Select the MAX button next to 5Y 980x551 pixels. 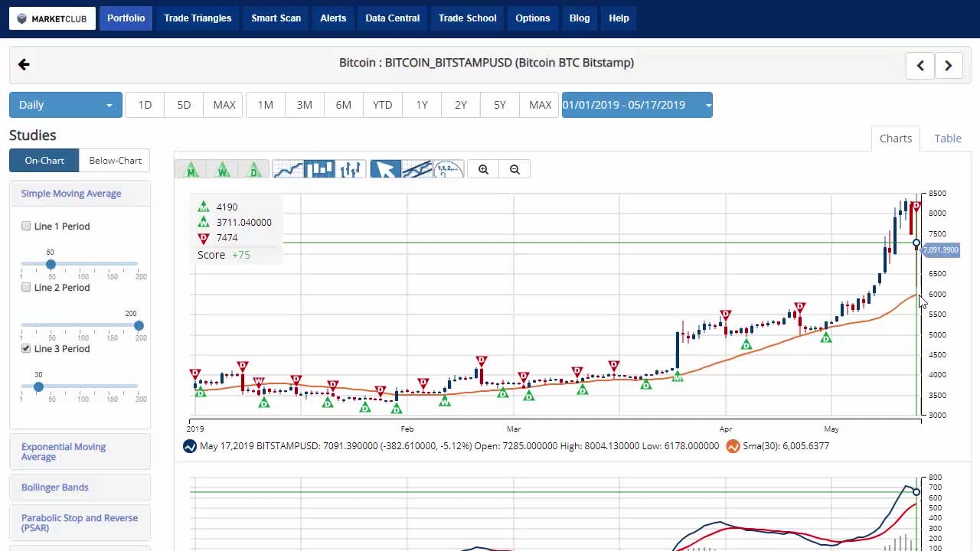541,105
